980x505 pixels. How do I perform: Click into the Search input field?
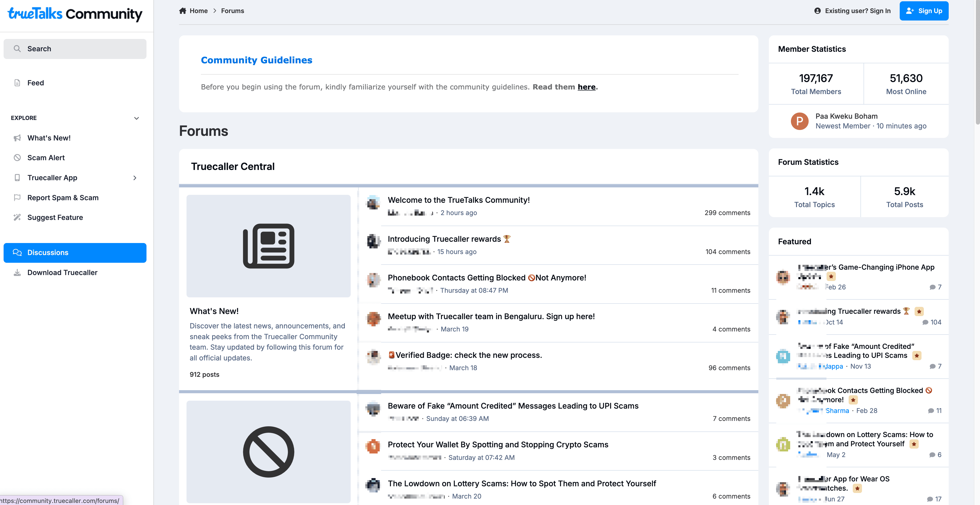75,49
